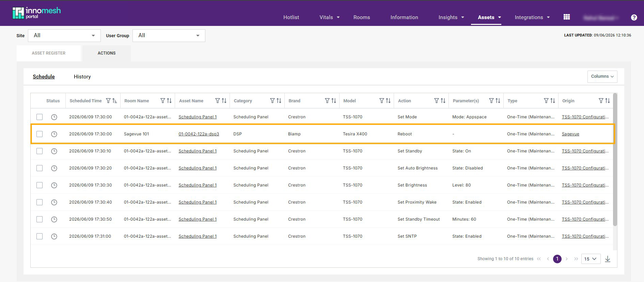The image size is (644, 282).
Task: Sort by Brand column
Action: (x=334, y=101)
